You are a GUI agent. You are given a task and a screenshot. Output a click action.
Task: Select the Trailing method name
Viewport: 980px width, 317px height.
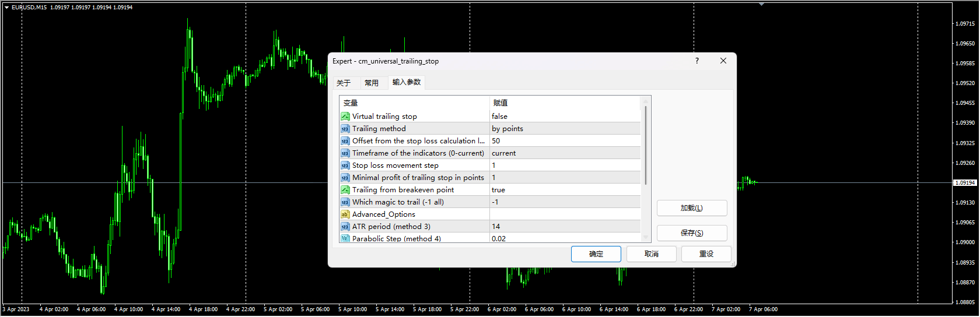pos(379,129)
